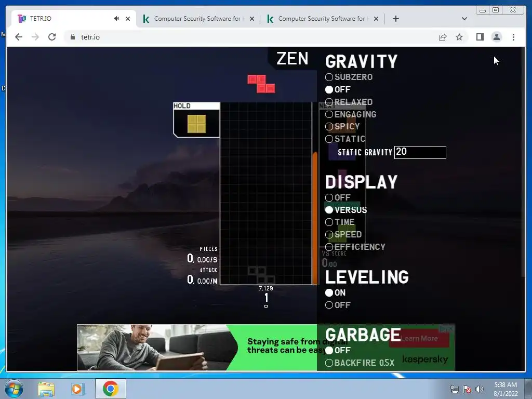Image resolution: width=532 pixels, height=399 pixels.
Task: Open the volume tray icon
Action: 479,389
